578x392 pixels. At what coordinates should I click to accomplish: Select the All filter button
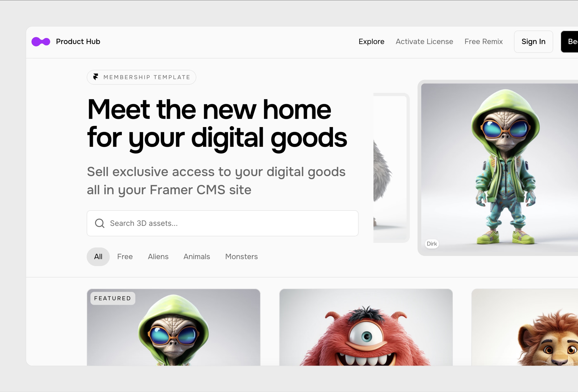coord(98,256)
